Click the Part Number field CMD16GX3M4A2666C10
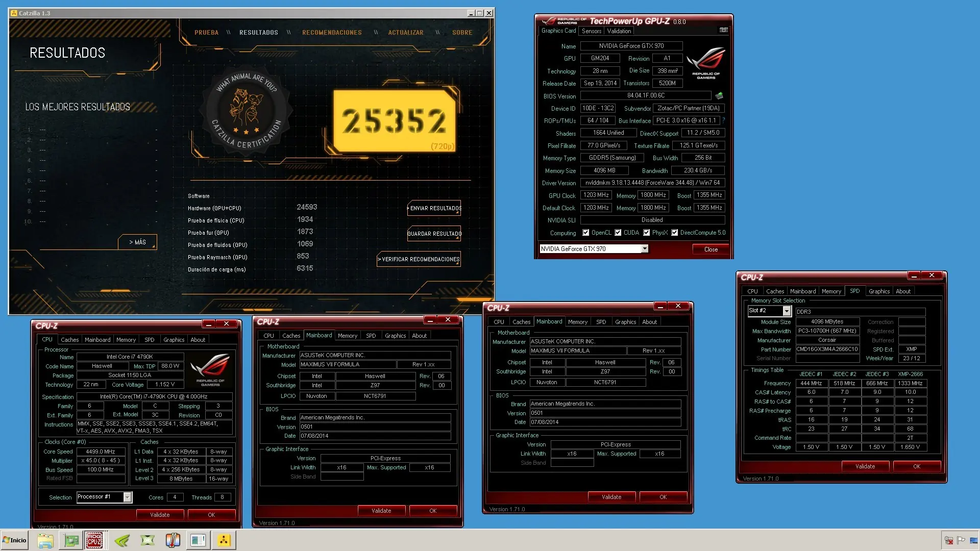Screen dimensions: 980x551 point(827,349)
